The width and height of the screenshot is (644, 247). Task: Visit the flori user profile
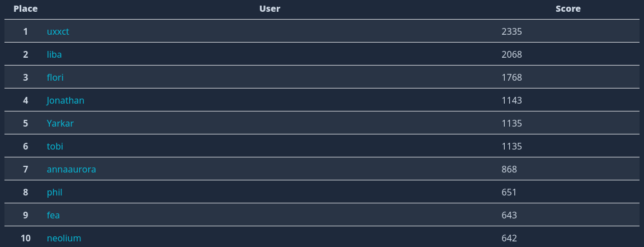point(55,77)
